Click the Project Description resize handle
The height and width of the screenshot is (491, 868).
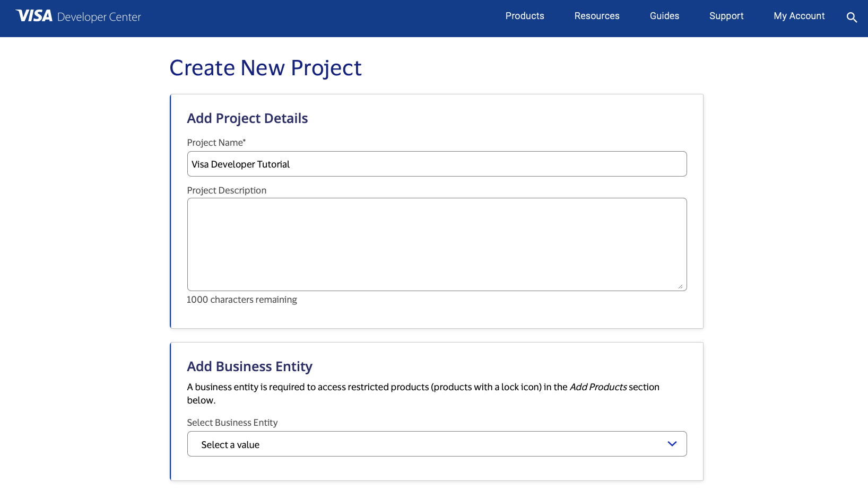click(x=680, y=286)
